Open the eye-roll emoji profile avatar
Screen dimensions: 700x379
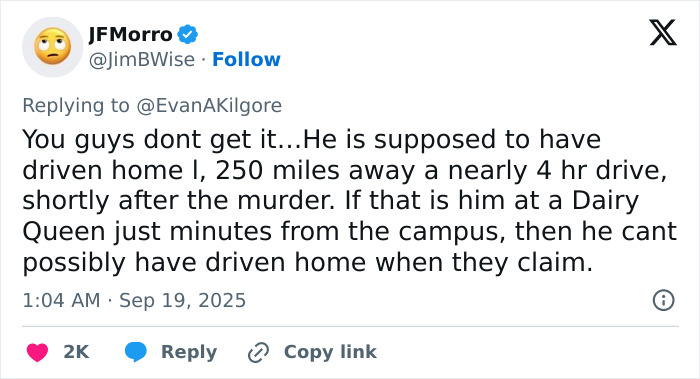pos(53,47)
